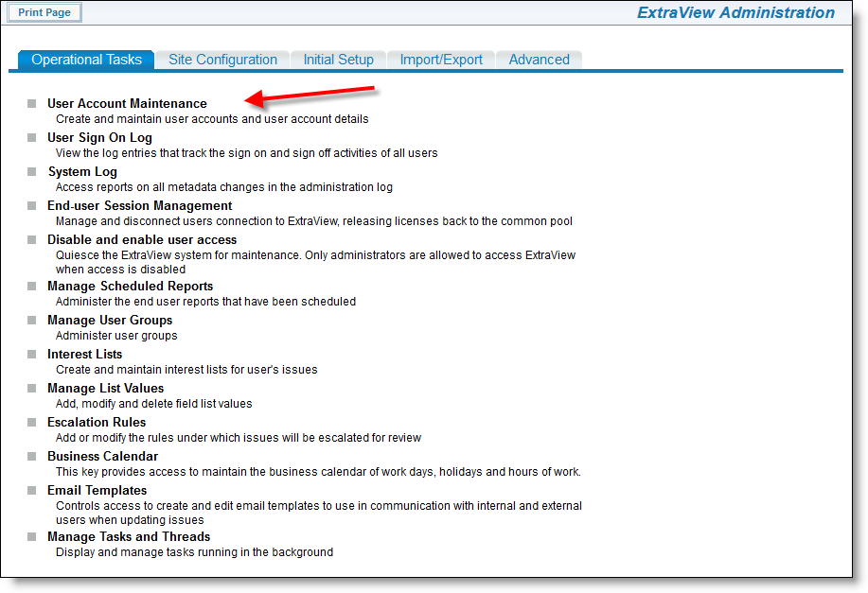Click the bullet icon beside User Account Maintenance

point(31,103)
